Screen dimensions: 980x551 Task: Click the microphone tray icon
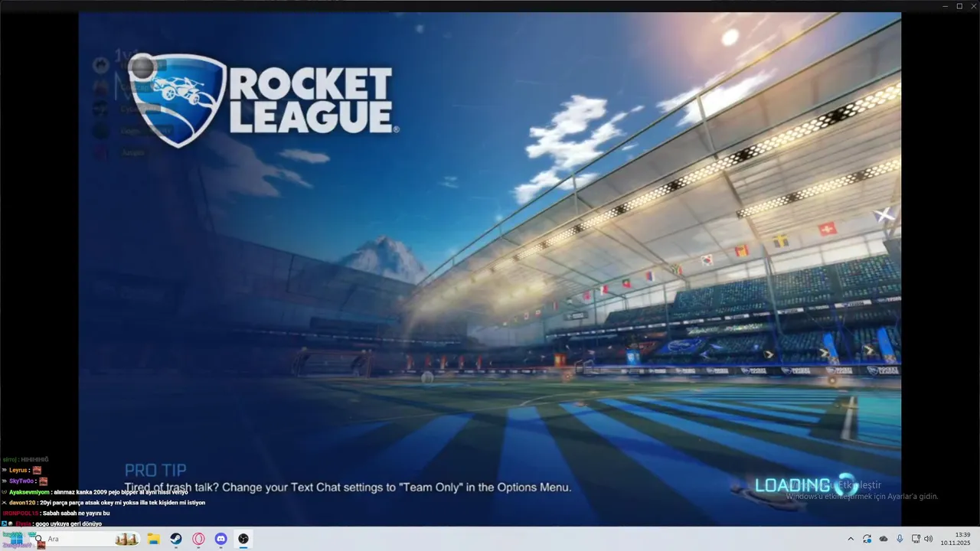900,539
